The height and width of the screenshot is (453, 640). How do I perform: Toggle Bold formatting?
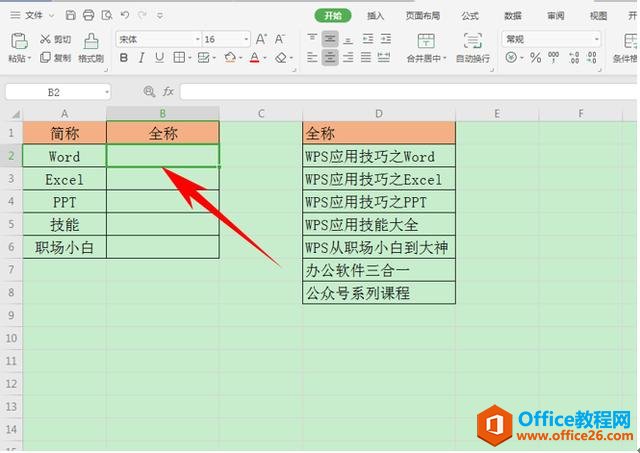(x=124, y=58)
